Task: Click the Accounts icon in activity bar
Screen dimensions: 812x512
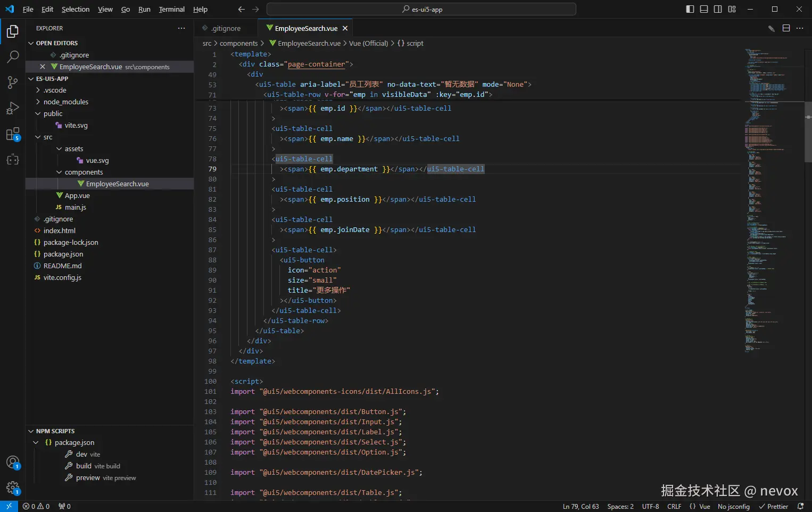Action: pos(13,463)
